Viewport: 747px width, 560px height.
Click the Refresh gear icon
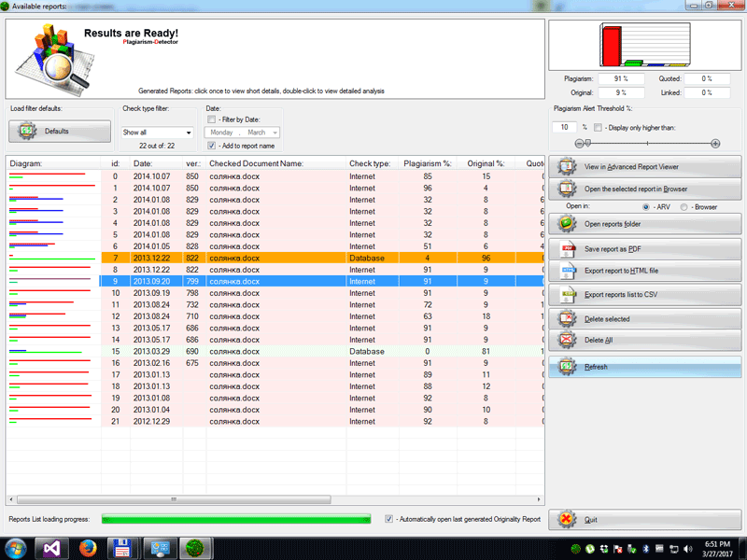click(x=567, y=367)
